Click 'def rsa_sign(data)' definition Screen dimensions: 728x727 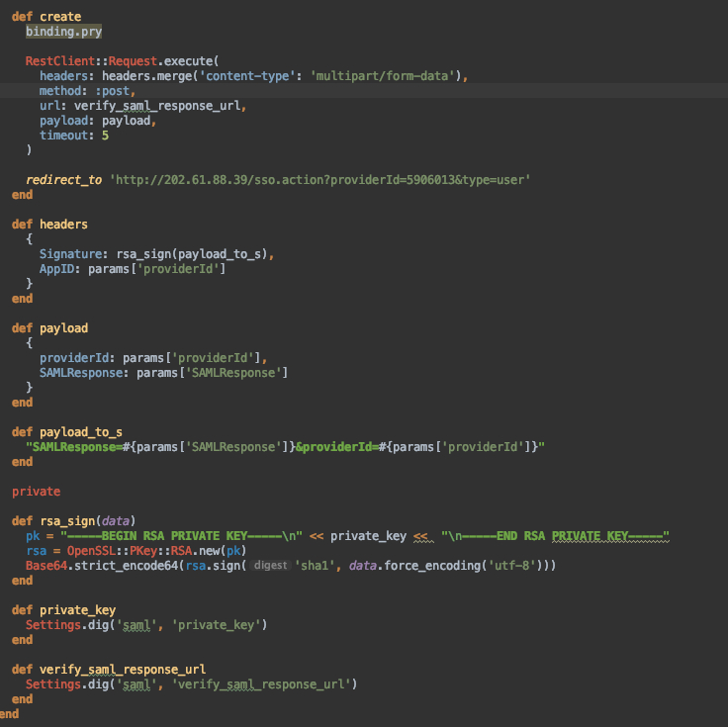[x=73, y=521]
